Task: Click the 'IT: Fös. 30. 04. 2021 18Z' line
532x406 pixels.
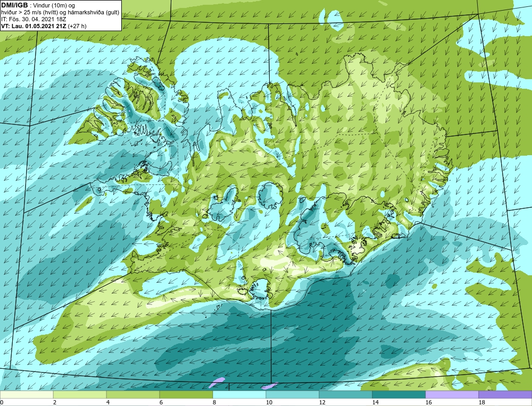Action: (34, 19)
